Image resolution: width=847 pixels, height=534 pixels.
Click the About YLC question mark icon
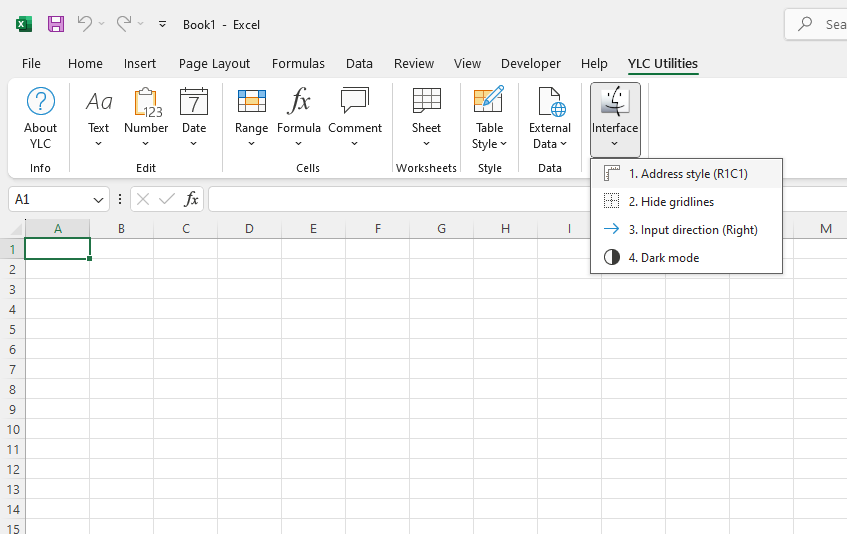click(41, 102)
